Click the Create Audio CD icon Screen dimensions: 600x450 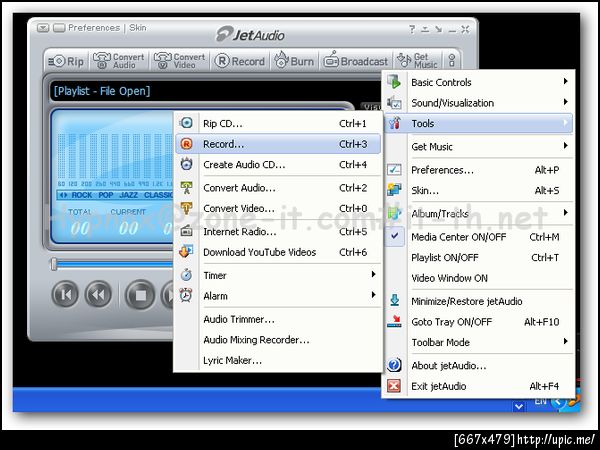[186, 164]
